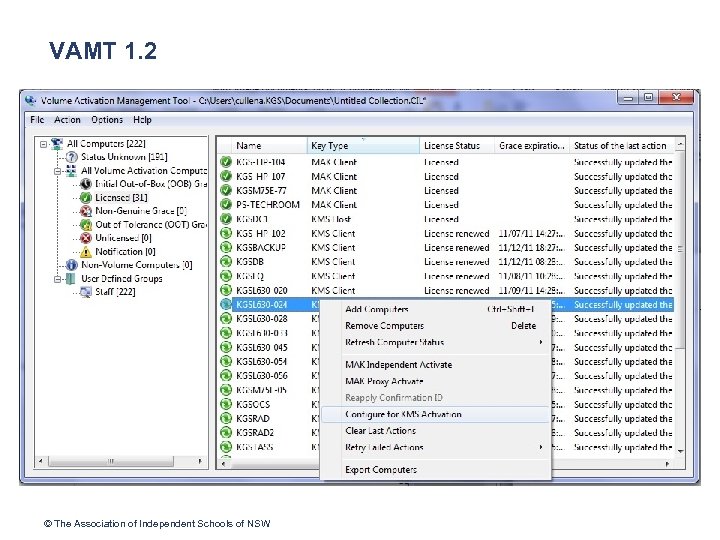Open the File menu
Image resolution: width=720 pixels, height=540 pixels.
pos(37,120)
